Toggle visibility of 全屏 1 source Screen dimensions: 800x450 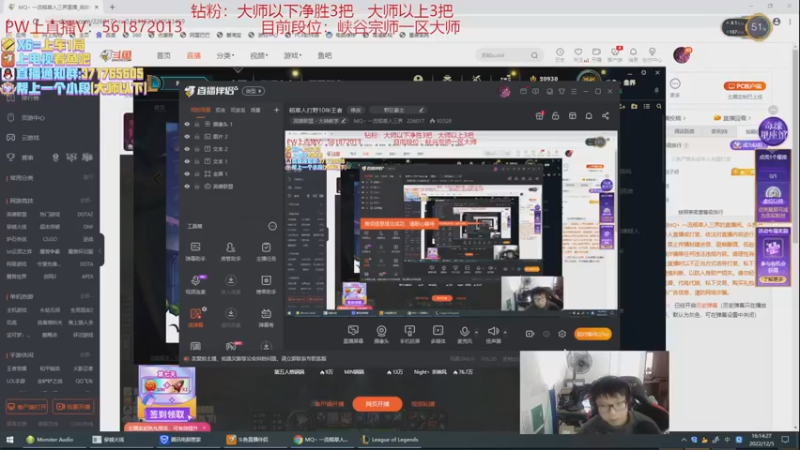[x=187, y=174]
